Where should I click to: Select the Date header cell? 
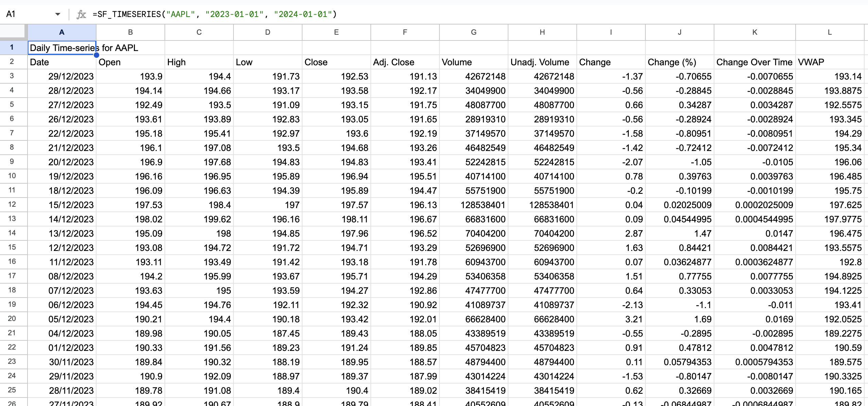pos(62,62)
